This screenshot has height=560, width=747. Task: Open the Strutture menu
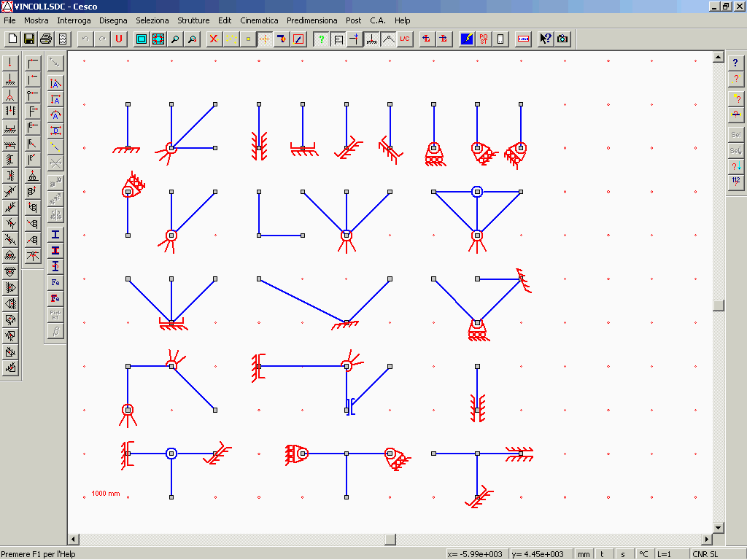pos(193,20)
